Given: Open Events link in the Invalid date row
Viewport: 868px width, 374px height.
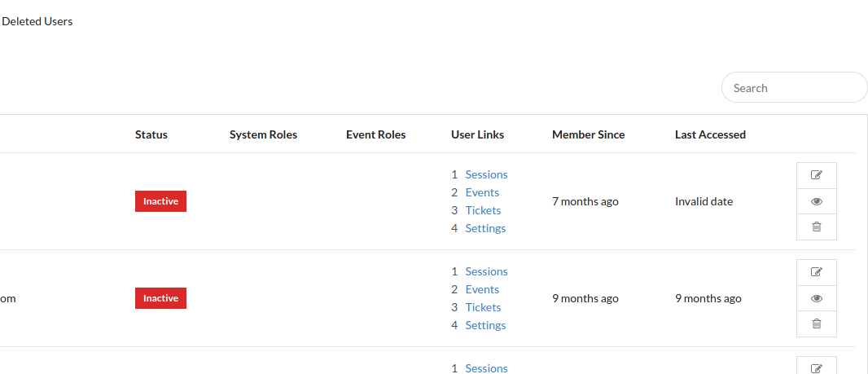Looking at the screenshot, I should (482, 192).
